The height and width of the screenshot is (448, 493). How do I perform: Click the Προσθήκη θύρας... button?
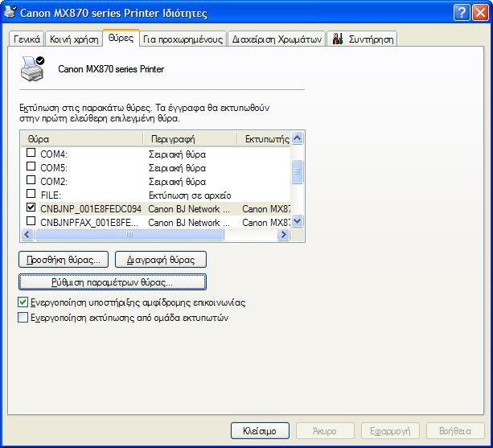(x=64, y=260)
